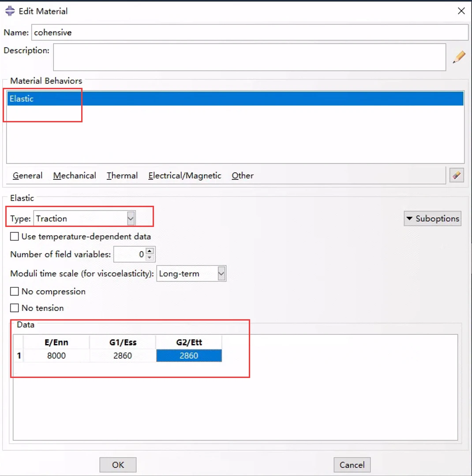The width and height of the screenshot is (472, 476).
Task: Enable Use temperature-dependent data checkbox
Action: [14, 237]
